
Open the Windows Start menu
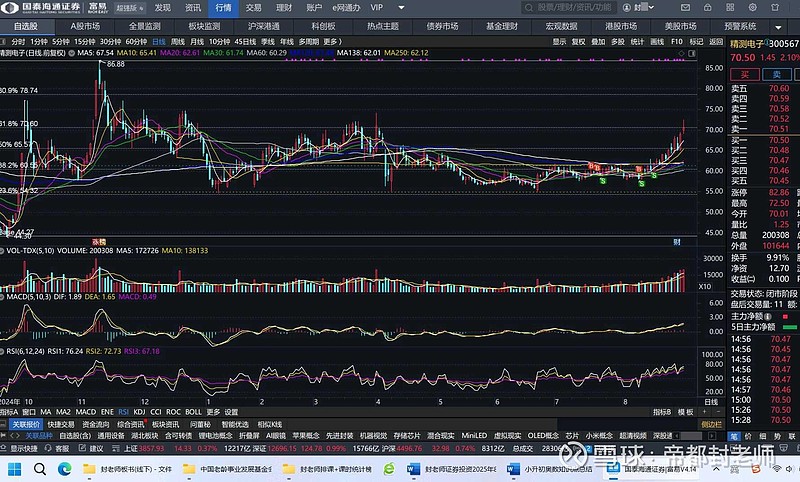point(14,468)
